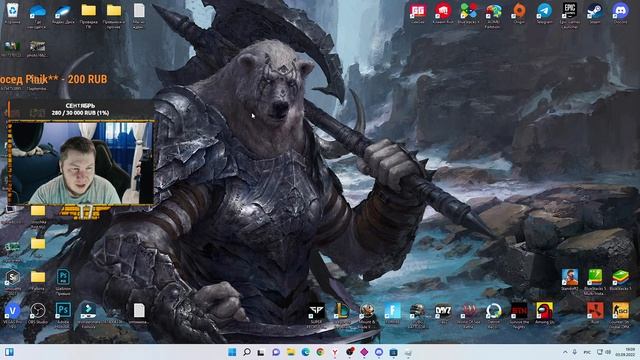Screen dimensions: 640x360
Task: Open the Chat icon on taskbar
Action: [276, 352]
